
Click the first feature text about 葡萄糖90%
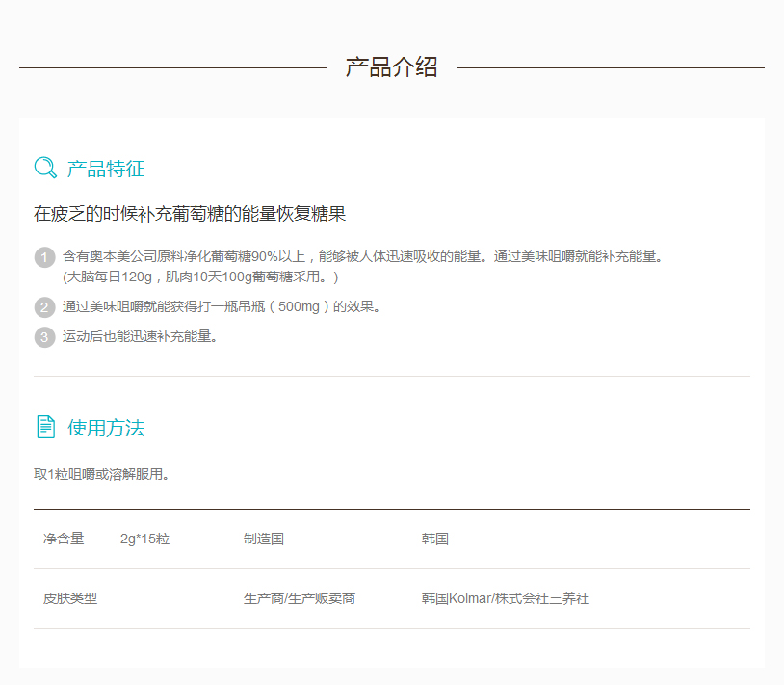(363, 257)
